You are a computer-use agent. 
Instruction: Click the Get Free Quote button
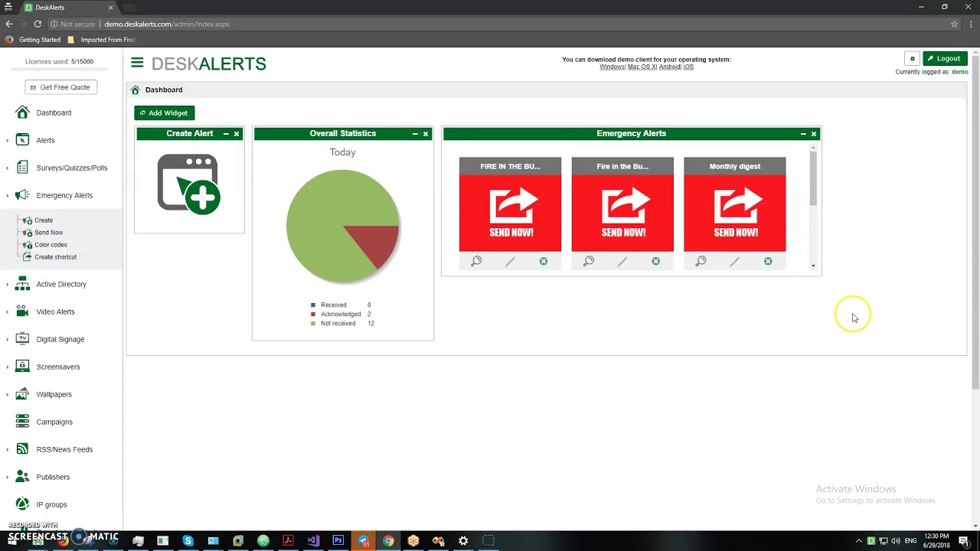(60, 87)
